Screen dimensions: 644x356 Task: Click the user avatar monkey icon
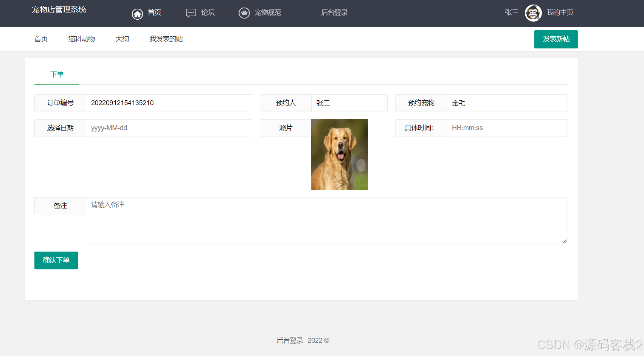[533, 13]
